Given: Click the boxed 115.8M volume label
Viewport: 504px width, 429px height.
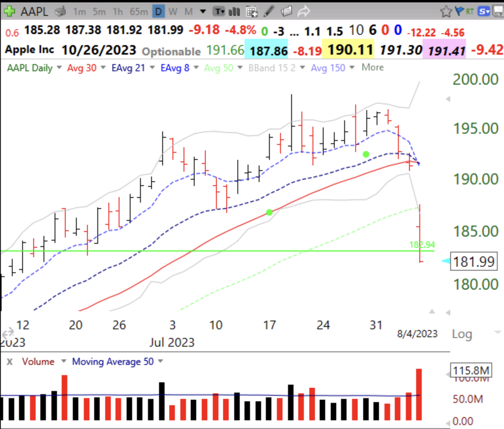Looking at the screenshot, I should (x=471, y=370).
